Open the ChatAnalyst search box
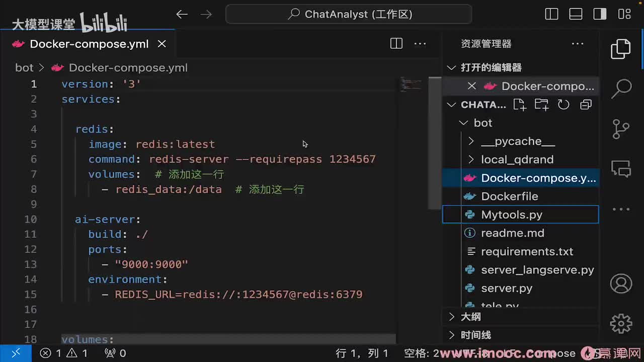Viewport: 644px width, 362px height. (x=349, y=14)
